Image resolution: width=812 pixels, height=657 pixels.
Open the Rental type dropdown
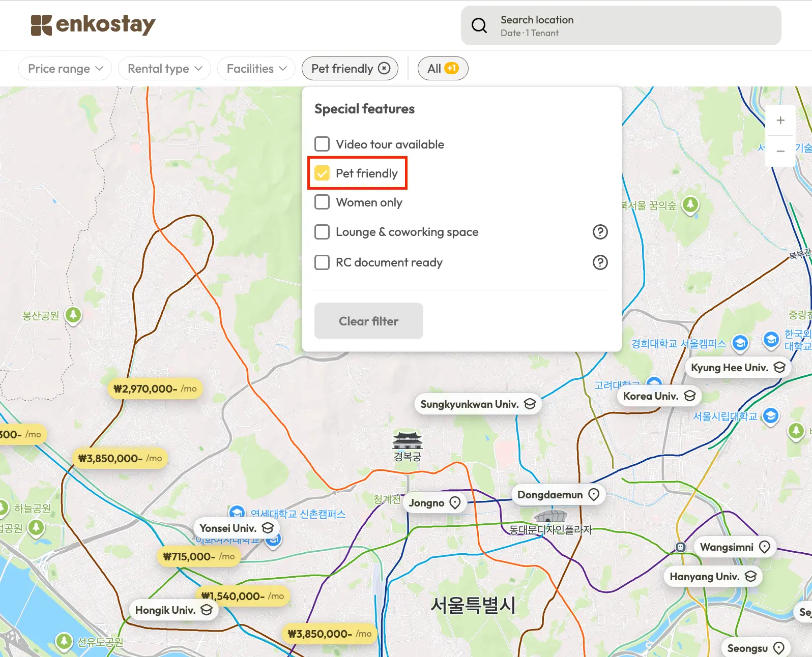[164, 69]
